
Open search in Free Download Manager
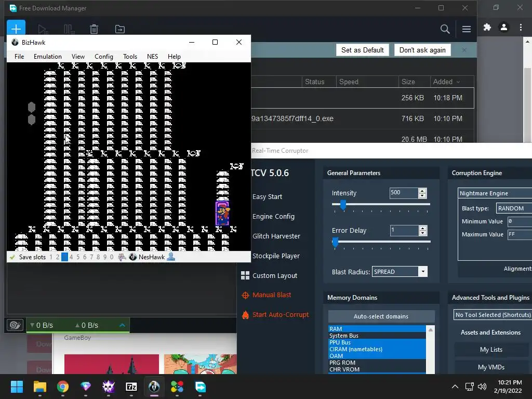[445, 29]
